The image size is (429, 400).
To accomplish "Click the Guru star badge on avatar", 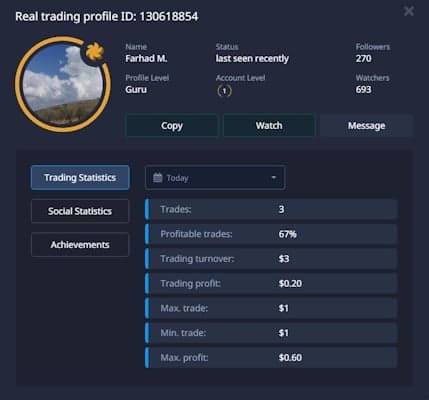I will pyautogui.click(x=95, y=52).
